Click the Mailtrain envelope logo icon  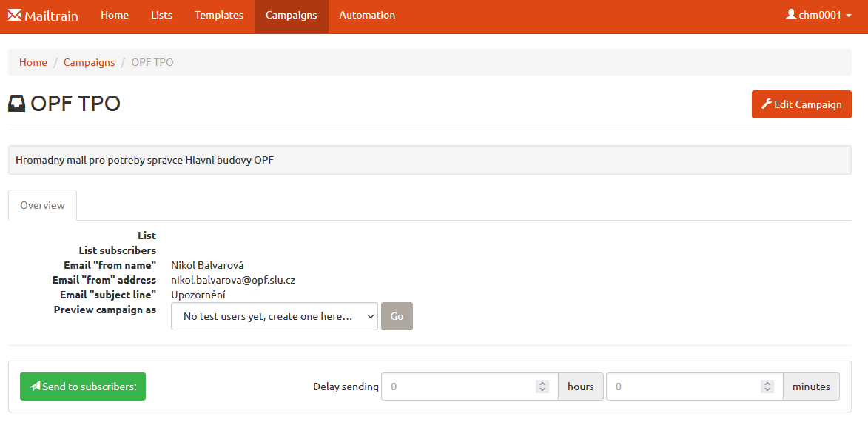(14, 15)
